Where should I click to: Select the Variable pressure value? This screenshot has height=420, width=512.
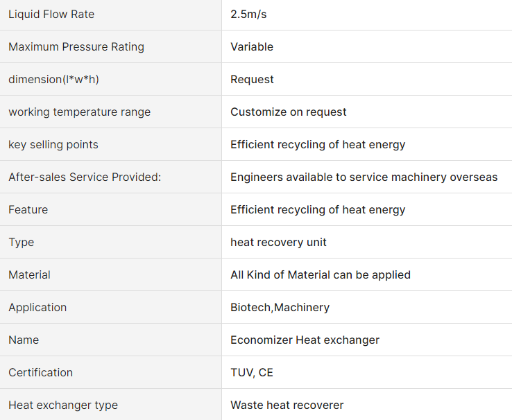pyautogui.click(x=252, y=47)
